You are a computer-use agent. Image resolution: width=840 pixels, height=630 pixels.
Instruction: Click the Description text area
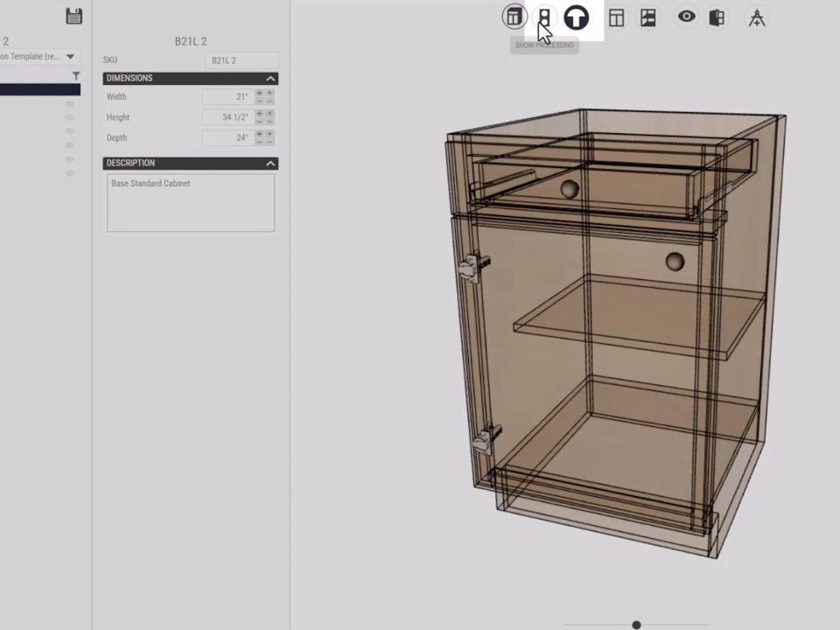pyautogui.click(x=191, y=203)
